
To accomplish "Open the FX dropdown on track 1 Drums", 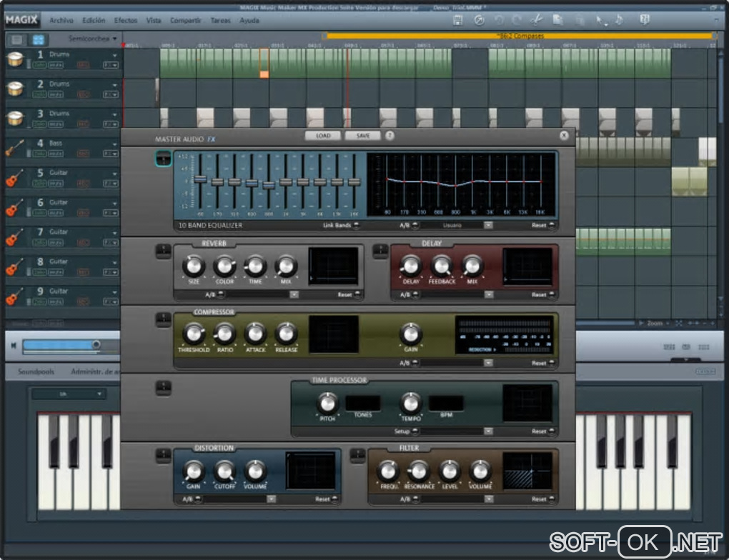I will pyautogui.click(x=111, y=65).
